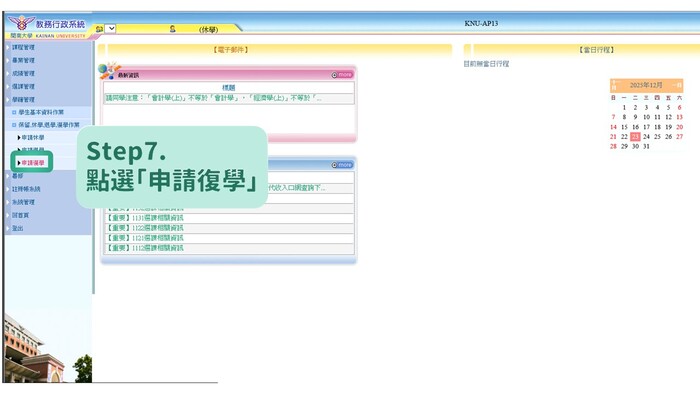
Task: Select December 31 in the calendar
Action: (x=646, y=146)
